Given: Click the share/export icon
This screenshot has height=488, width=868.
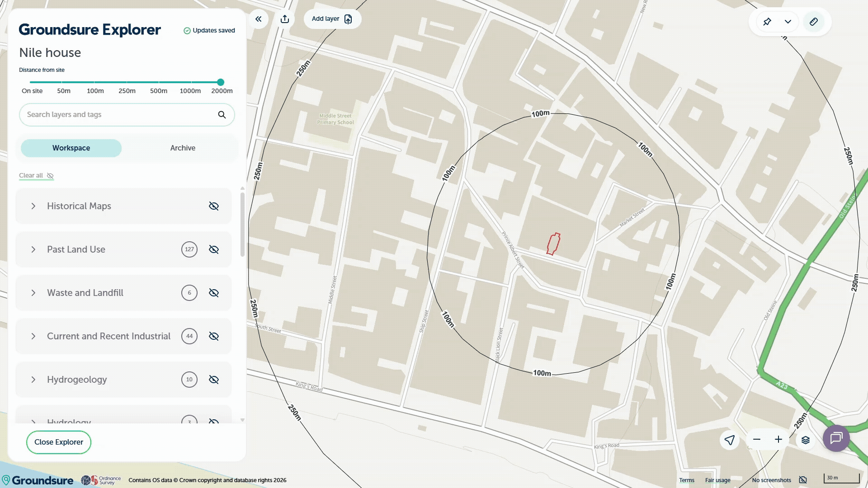Looking at the screenshot, I should (x=285, y=19).
